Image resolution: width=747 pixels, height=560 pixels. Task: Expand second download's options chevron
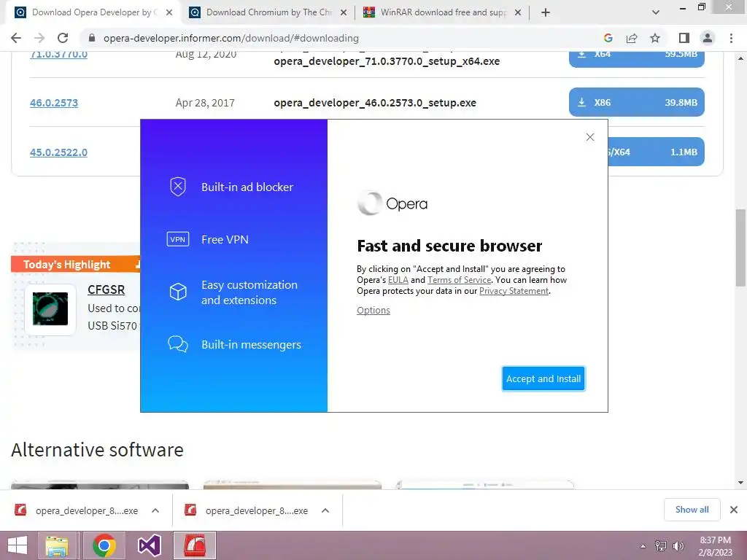325,510
